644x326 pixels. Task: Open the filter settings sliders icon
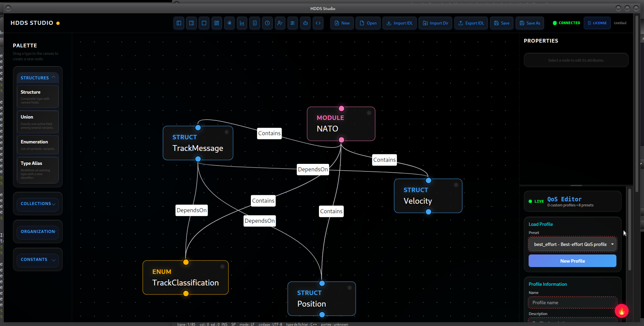click(x=293, y=23)
